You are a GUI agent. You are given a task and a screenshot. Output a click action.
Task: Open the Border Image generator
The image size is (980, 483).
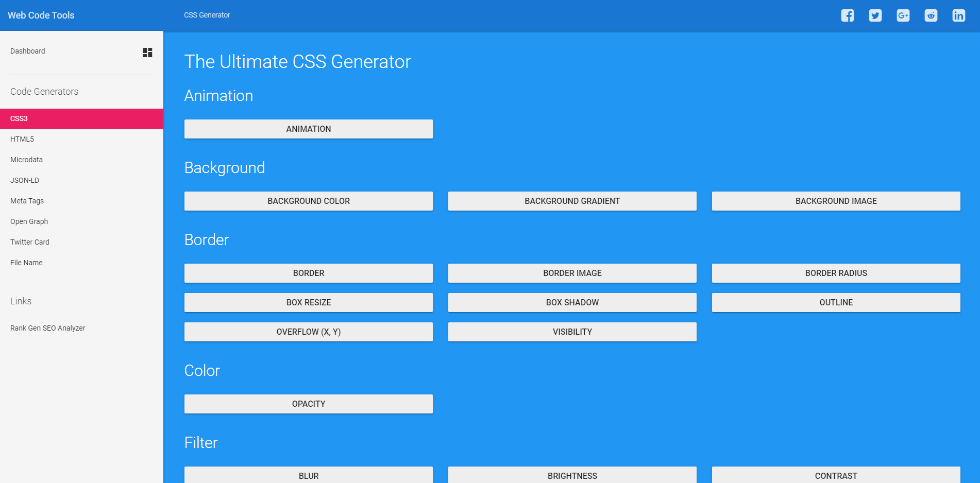[x=572, y=273]
